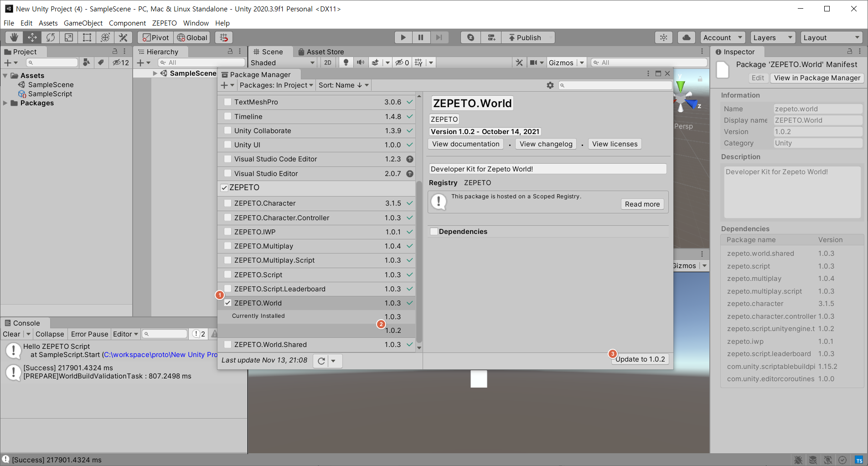Search by type in Project panel
Viewport: 868px width, 466px height.
coord(86,62)
